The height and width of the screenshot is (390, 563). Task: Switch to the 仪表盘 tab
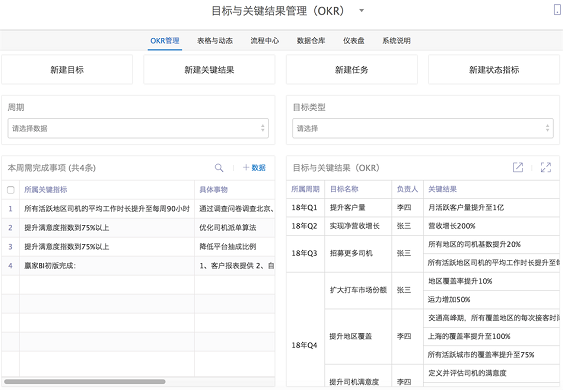tap(353, 41)
